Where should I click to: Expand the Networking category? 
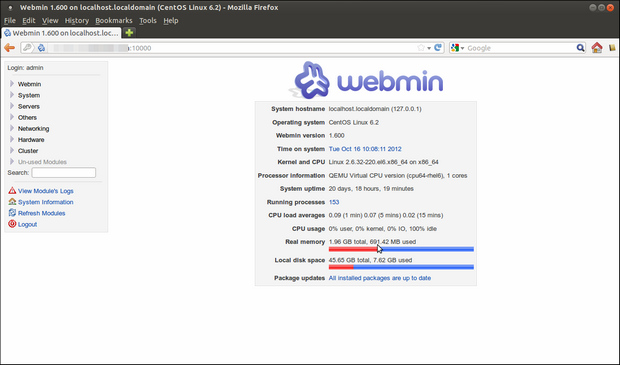click(12, 128)
